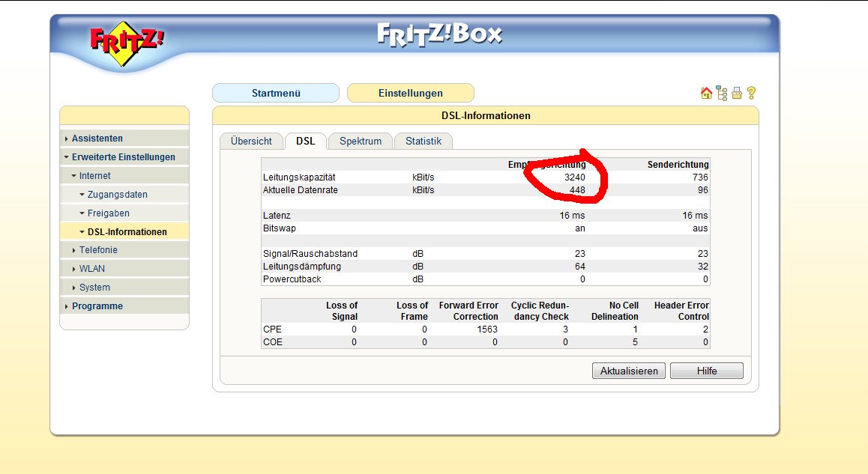This screenshot has width=868, height=474.
Task: Open the sitemap tree icon
Action: [721, 93]
